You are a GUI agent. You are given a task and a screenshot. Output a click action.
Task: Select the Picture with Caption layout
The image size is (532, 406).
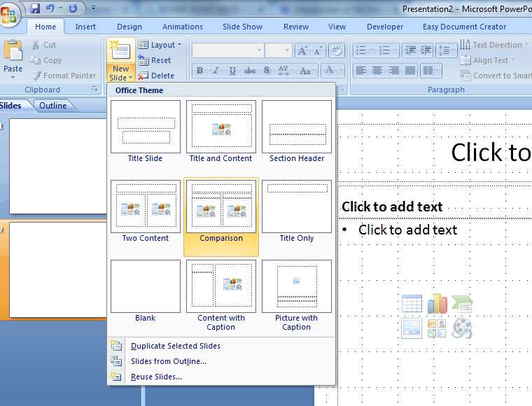click(x=297, y=296)
